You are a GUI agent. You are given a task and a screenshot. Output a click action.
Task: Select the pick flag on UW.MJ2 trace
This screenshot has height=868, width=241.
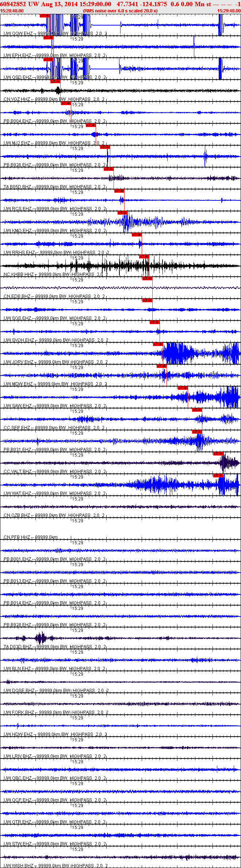tap(91, 125)
